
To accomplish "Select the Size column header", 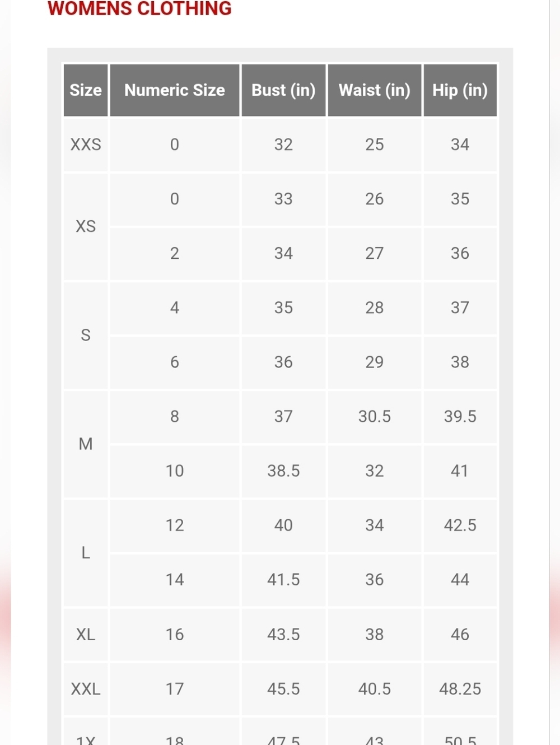I will pos(86,90).
